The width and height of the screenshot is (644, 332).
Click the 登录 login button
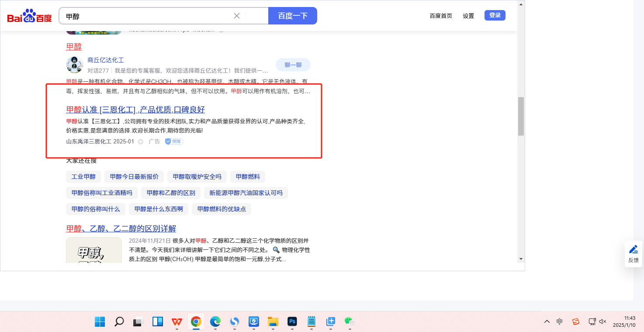point(495,15)
